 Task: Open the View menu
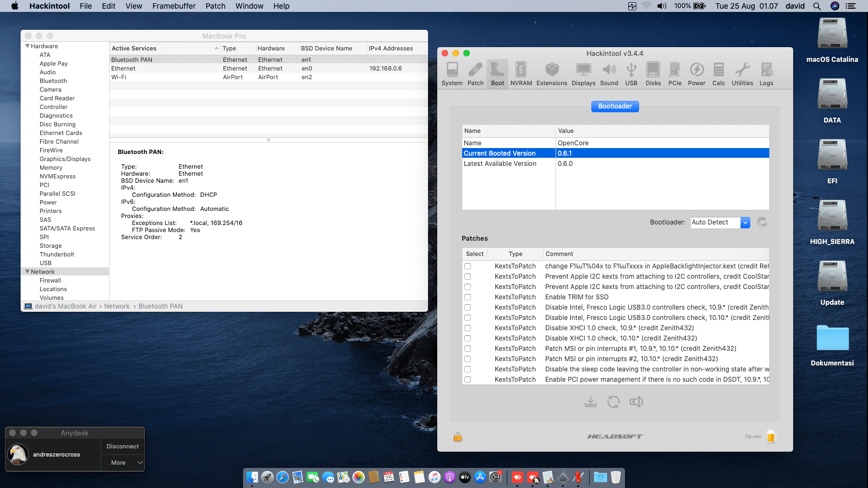point(133,6)
